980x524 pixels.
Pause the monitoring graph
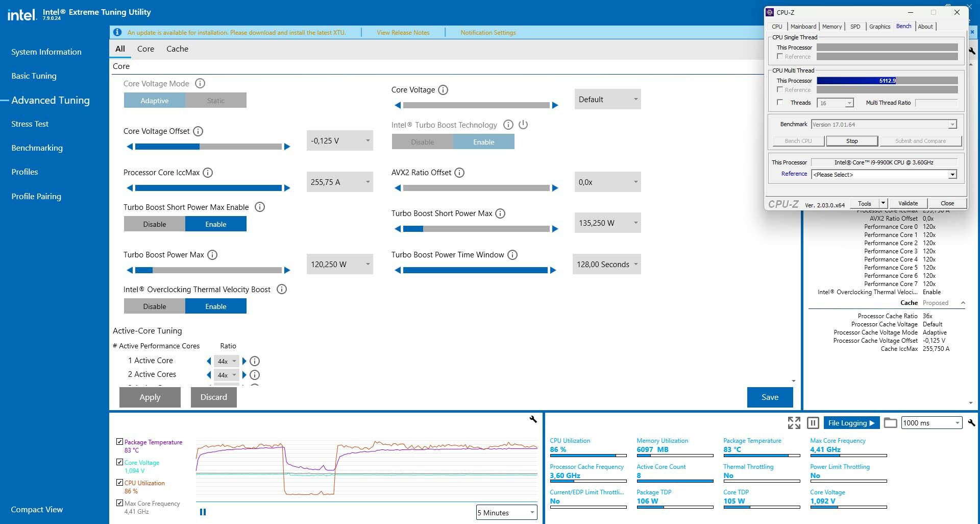[203, 512]
